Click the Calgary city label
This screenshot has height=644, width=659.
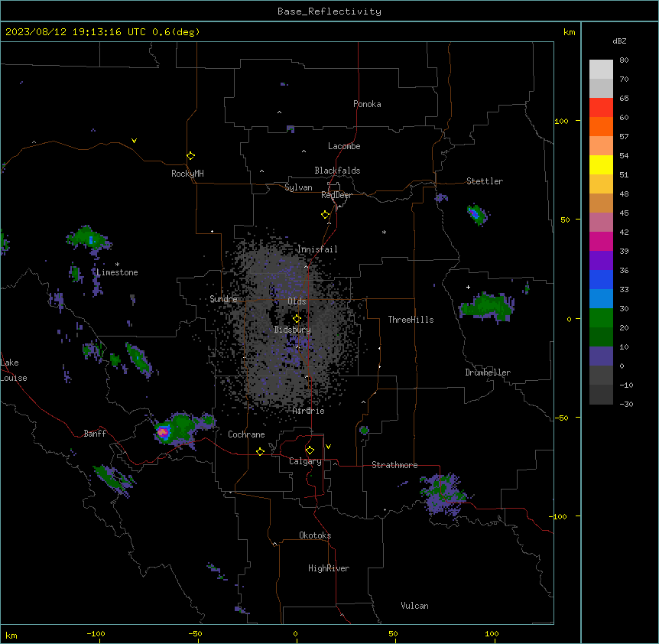point(305,461)
